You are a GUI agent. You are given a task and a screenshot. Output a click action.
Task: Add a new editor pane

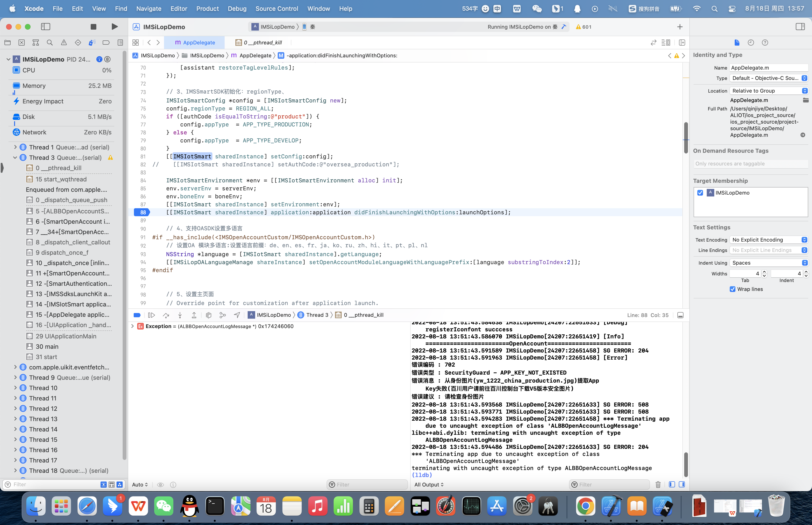coord(682,43)
